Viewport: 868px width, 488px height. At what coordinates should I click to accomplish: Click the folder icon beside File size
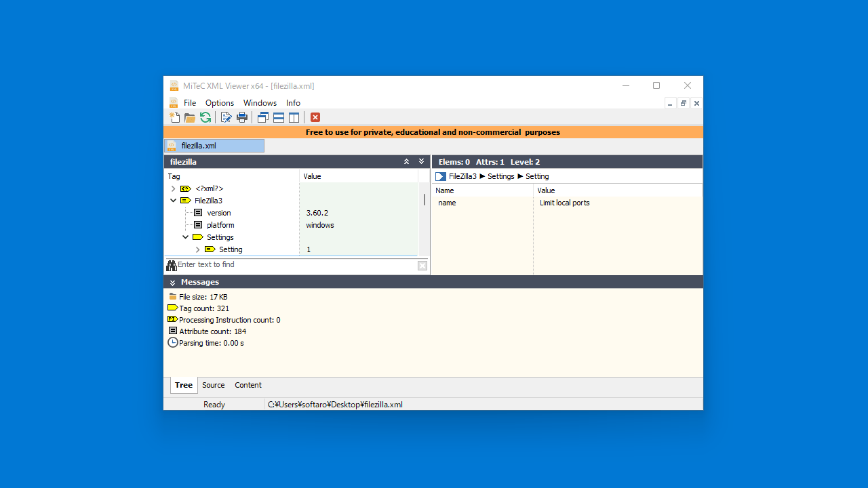tap(173, 297)
